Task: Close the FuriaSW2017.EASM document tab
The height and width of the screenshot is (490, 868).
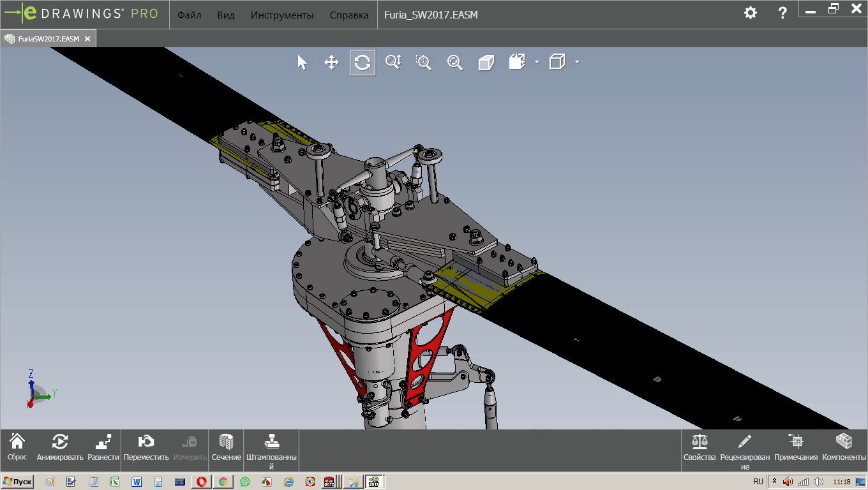Action: [x=87, y=39]
